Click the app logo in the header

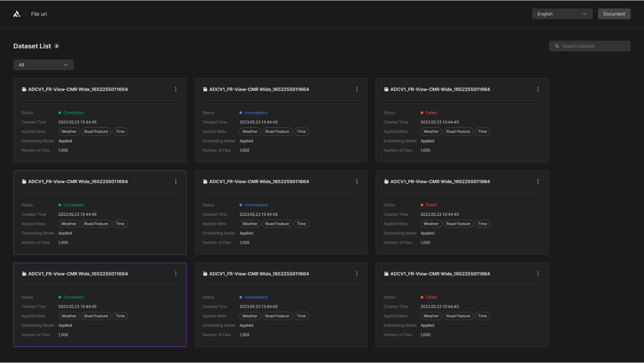[x=17, y=14]
